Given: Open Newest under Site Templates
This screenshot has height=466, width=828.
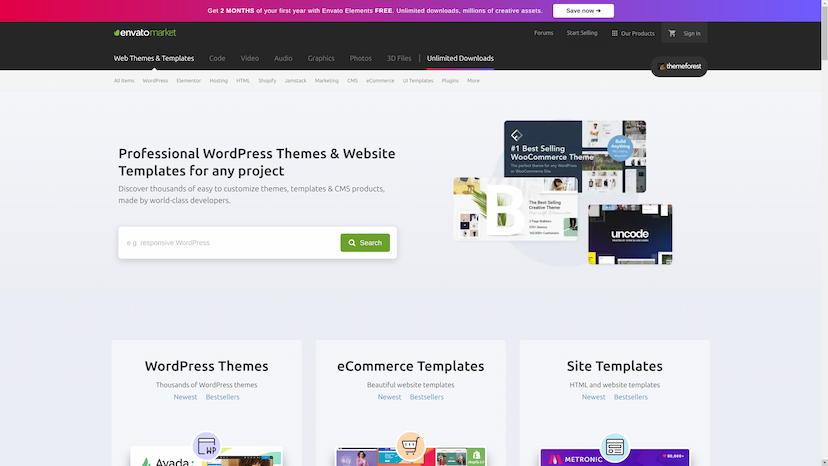Looking at the screenshot, I should (x=594, y=397).
